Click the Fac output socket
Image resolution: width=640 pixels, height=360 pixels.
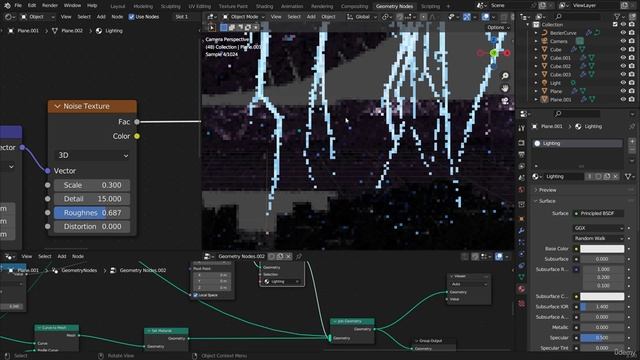[137, 122]
